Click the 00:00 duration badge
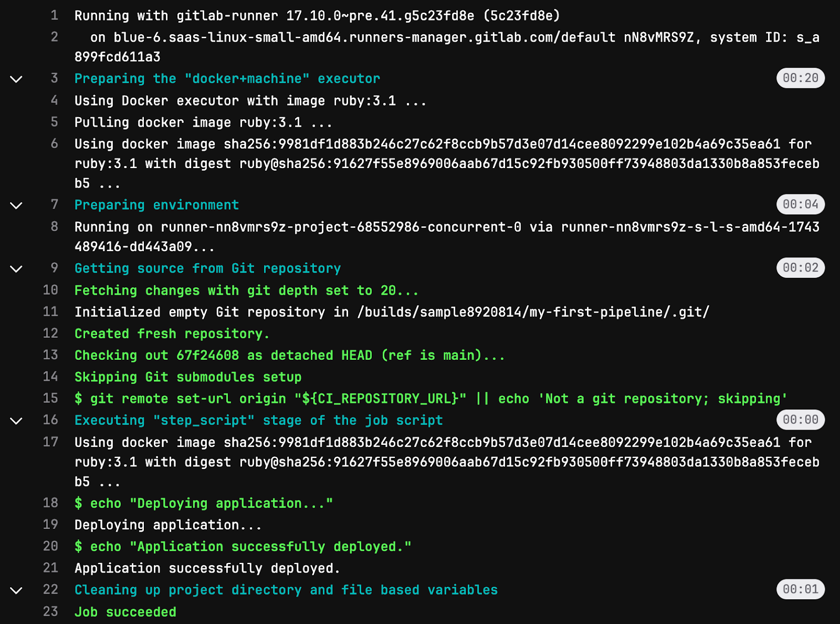The image size is (840, 624). point(800,420)
